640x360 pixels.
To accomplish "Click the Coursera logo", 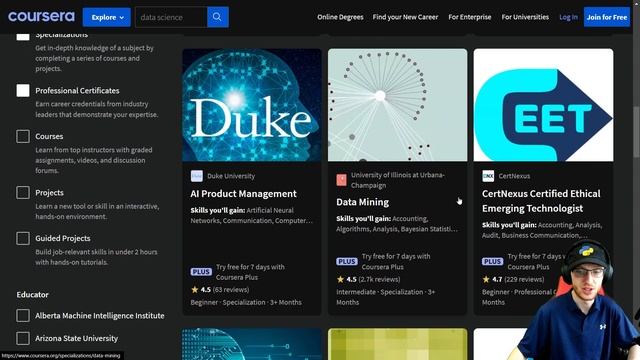I will point(41,17).
